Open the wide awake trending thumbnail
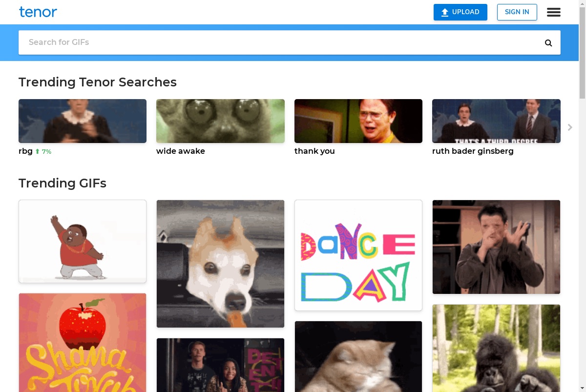The image size is (586, 392). pos(220,121)
